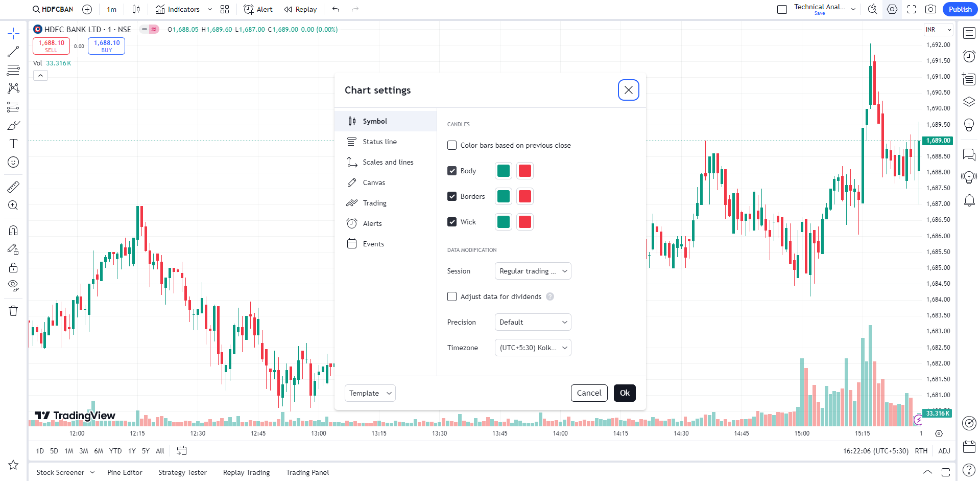The width and height of the screenshot is (980, 481).
Task: Select the ruler measure tool
Action: pos(13,187)
